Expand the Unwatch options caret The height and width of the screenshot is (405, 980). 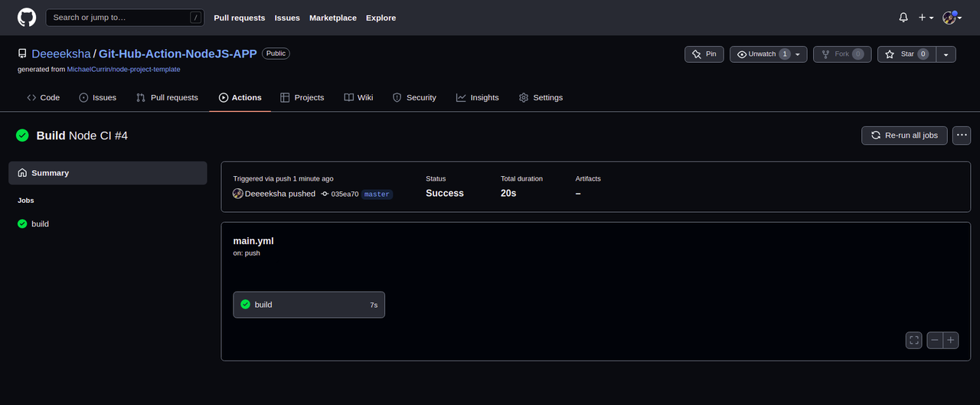coord(798,54)
